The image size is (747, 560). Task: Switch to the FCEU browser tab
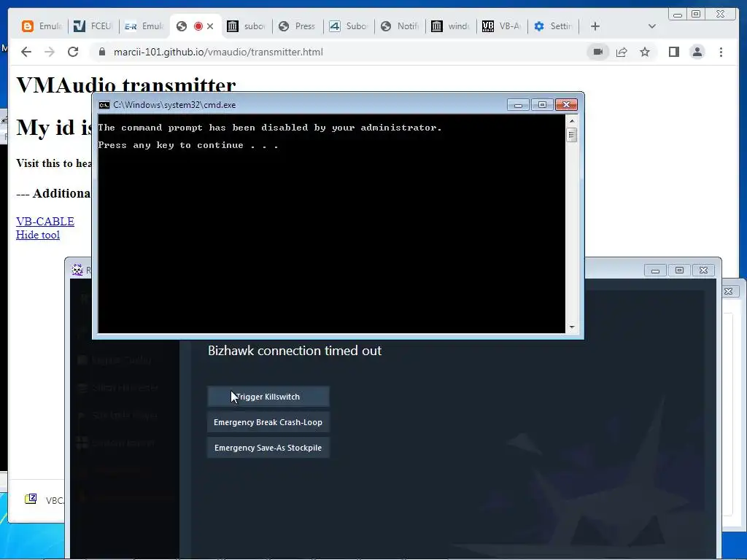click(x=93, y=26)
